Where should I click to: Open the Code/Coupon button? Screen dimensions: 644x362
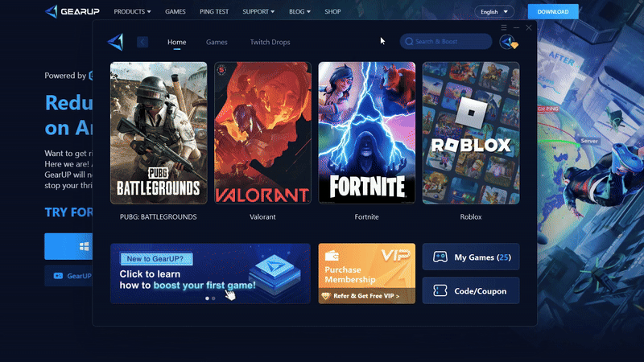pyautogui.click(x=471, y=290)
